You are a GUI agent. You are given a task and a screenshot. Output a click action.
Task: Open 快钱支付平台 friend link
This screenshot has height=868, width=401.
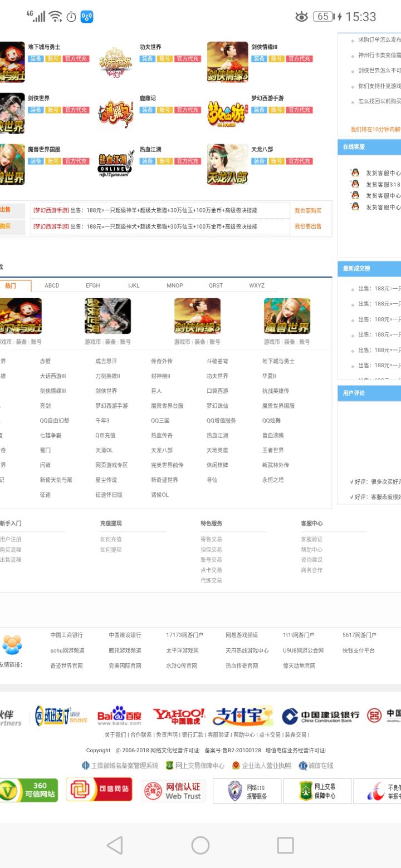pos(359,650)
